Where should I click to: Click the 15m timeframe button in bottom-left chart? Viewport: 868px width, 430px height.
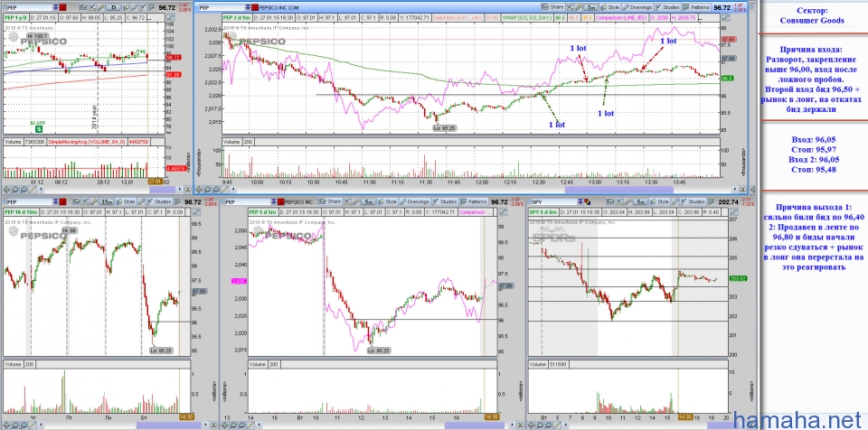click(x=105, y=201)
